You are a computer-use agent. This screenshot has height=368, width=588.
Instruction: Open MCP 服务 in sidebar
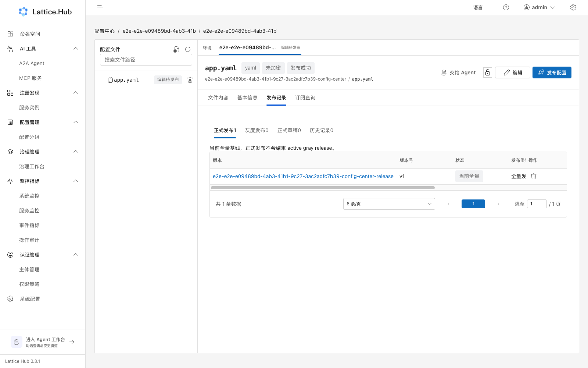tap(31, 78)
